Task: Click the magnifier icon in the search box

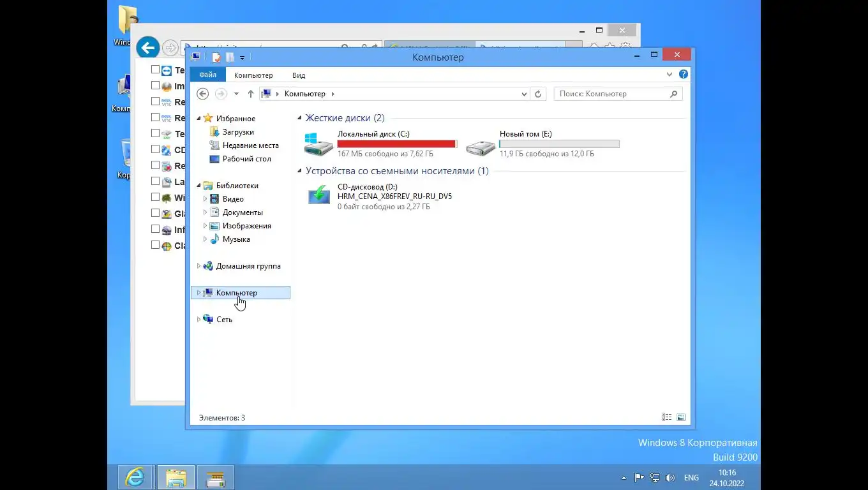Action: 673,94
